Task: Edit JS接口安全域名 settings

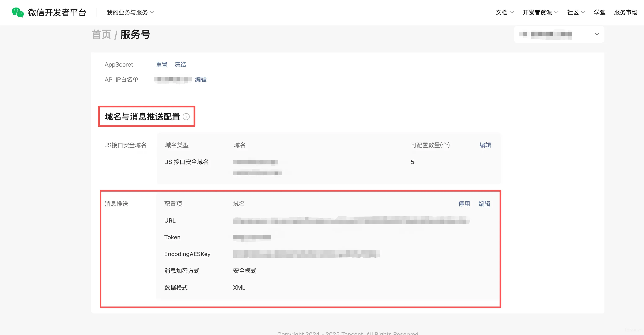Action: click(485, 145)
